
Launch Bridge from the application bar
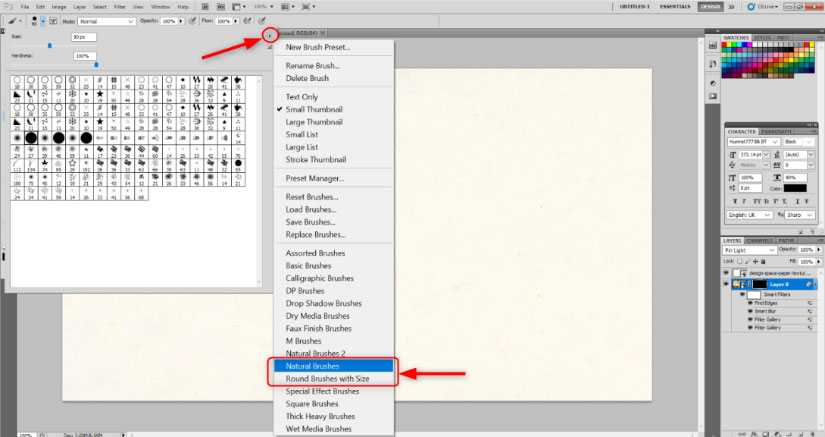pos(205,7)
